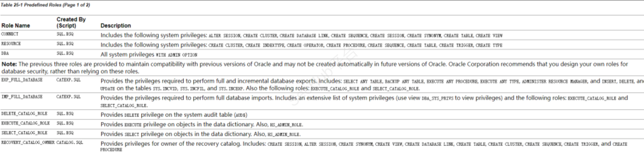Select the EXECUTE_CATALOG_ROLE row name
Viewport: 644px width, 152px height.
[x=26, y=123]
